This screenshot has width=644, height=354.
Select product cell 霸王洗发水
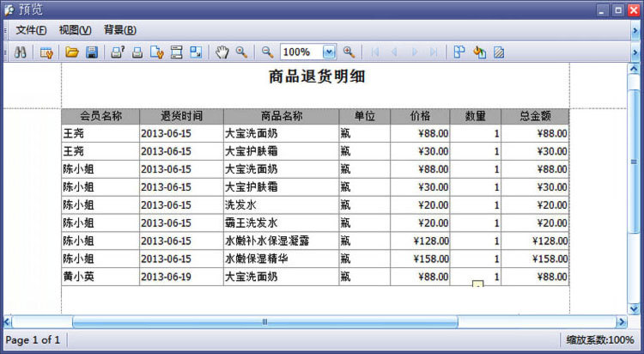click(282, 223)
